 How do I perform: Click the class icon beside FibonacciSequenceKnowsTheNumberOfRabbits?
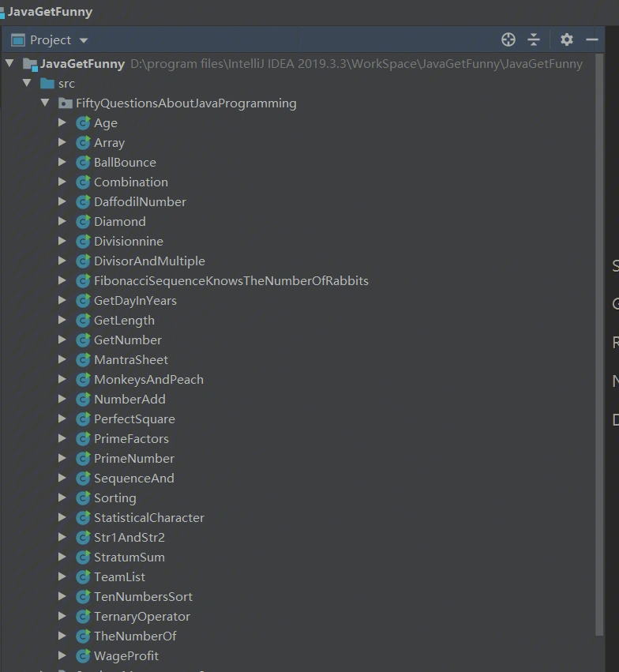pos(83,280)
